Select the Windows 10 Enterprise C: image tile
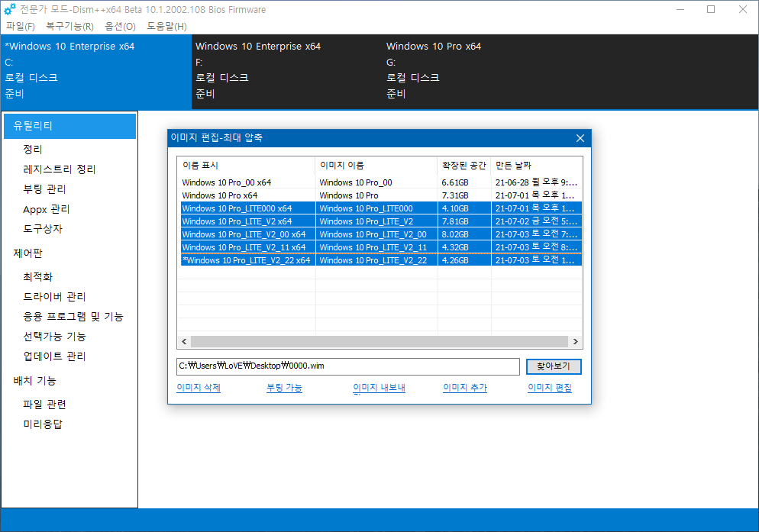The image size is (759, 532). pyautogui.click(x=96, y=71)
